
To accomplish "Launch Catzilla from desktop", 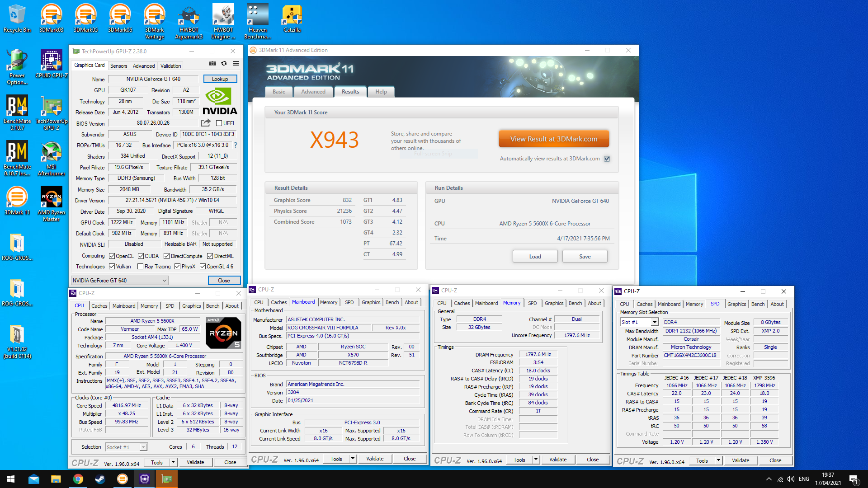I will coord(292,18).
